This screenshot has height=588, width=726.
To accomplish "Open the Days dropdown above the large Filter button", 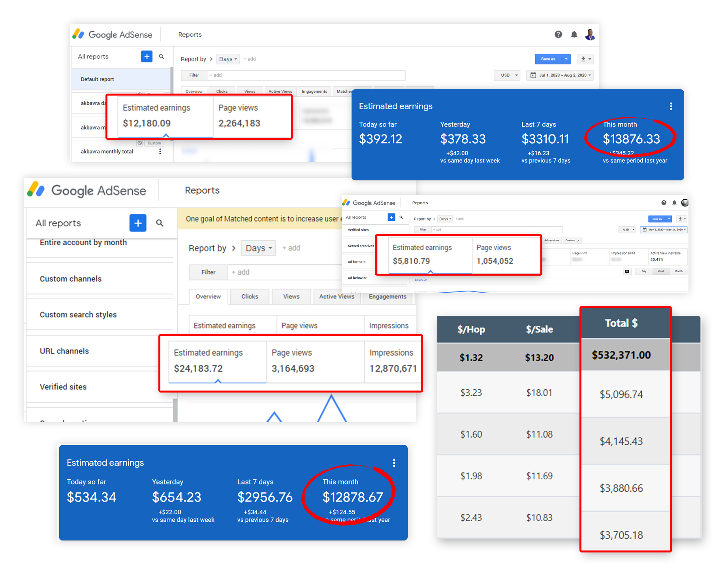I will pos(258,248).
